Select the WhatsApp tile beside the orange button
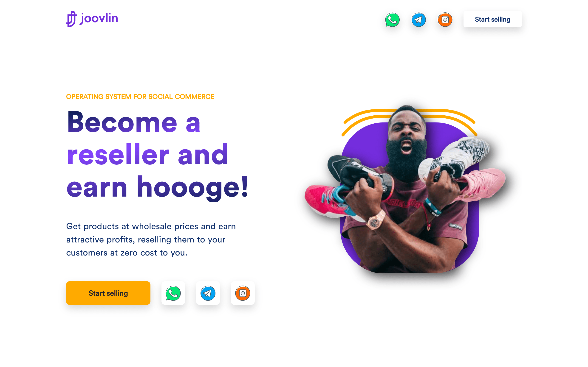The width and height of the screenshot is (588, 367). pos(173,293)
